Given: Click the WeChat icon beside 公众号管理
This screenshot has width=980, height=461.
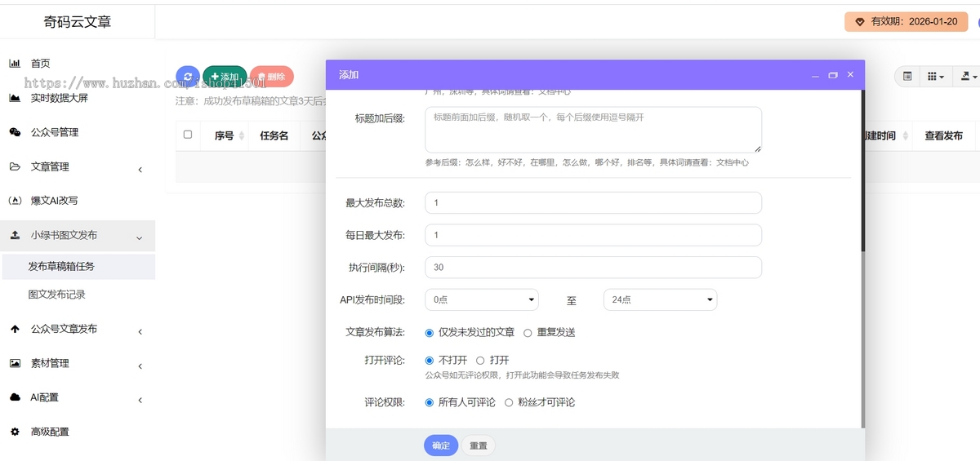Looking at the screenshot, I should (15, 132).
